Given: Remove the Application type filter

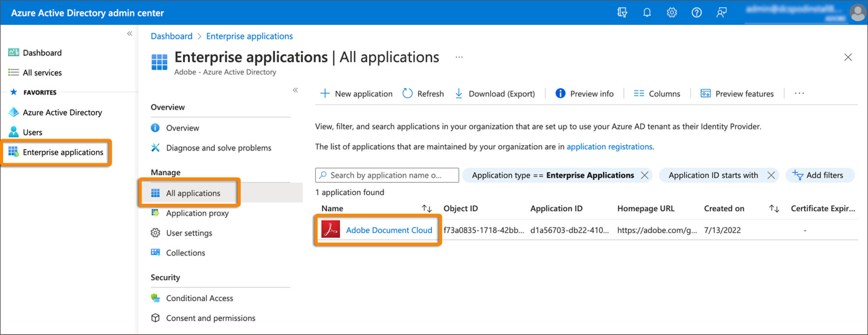Looking at the screenshot, I should (x=645, y=175).
